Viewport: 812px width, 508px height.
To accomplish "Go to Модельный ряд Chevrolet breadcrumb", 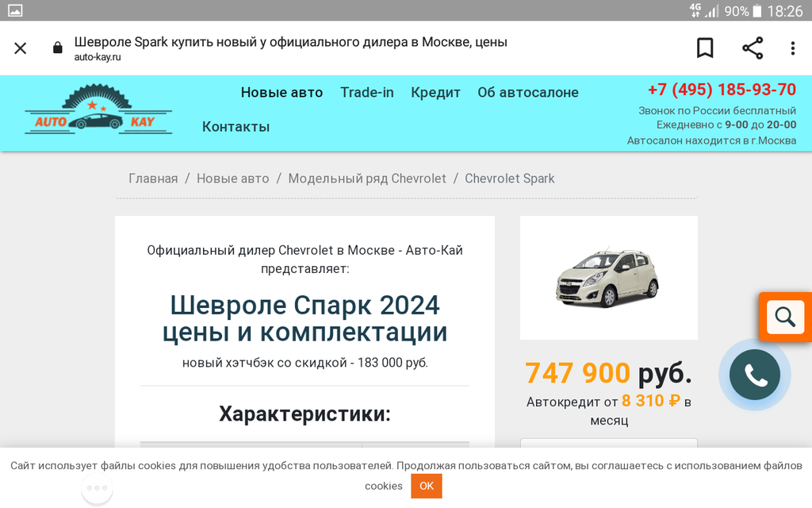I will pos(366,179).
